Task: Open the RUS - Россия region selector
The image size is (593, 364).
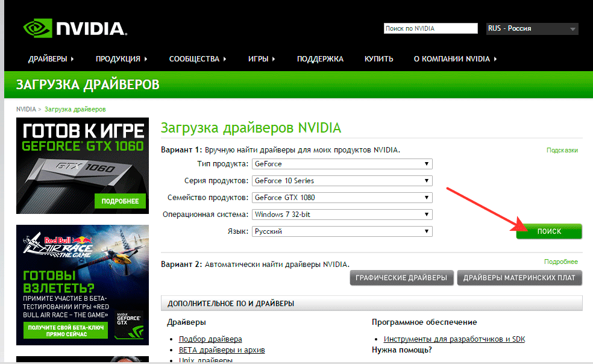Action: coord(532,29)
